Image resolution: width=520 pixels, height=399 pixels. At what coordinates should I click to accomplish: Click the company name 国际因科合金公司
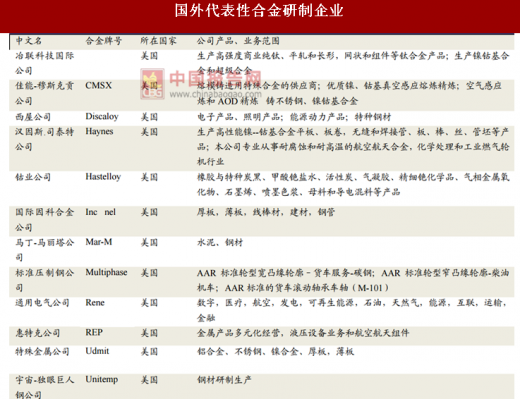click(x=45, y=220)
